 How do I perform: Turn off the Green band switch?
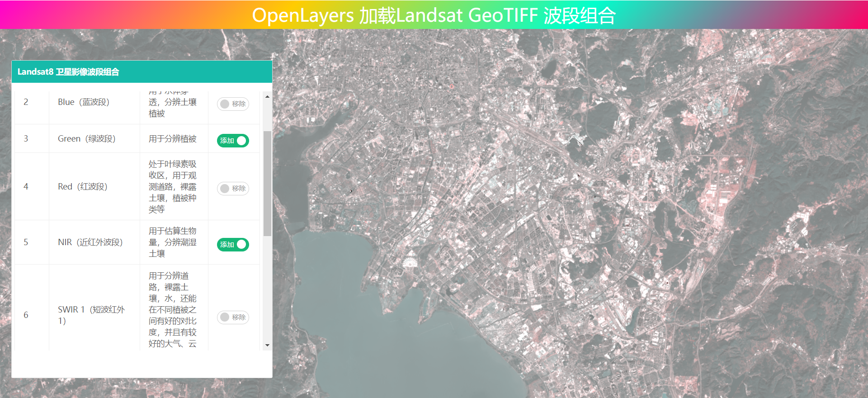point(233,141)
